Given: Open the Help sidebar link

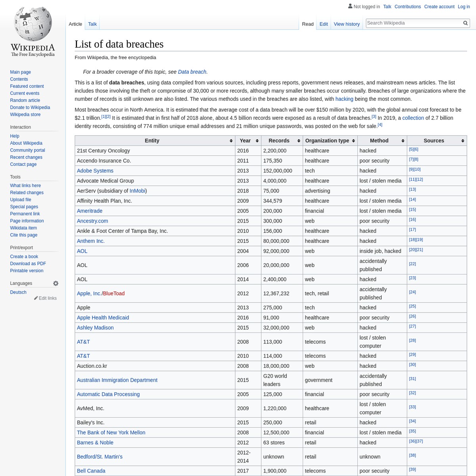Looking at the screenshot, I should coord(15,136).
